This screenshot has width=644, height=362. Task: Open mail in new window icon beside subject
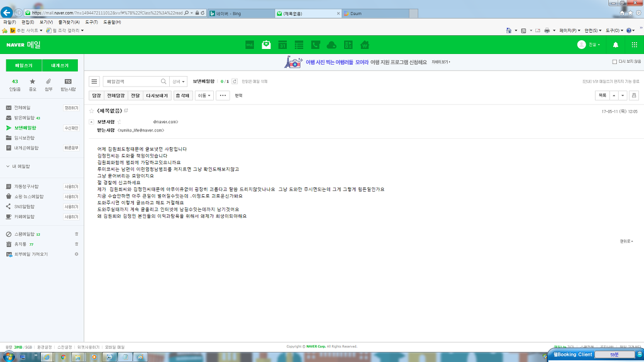126,111
